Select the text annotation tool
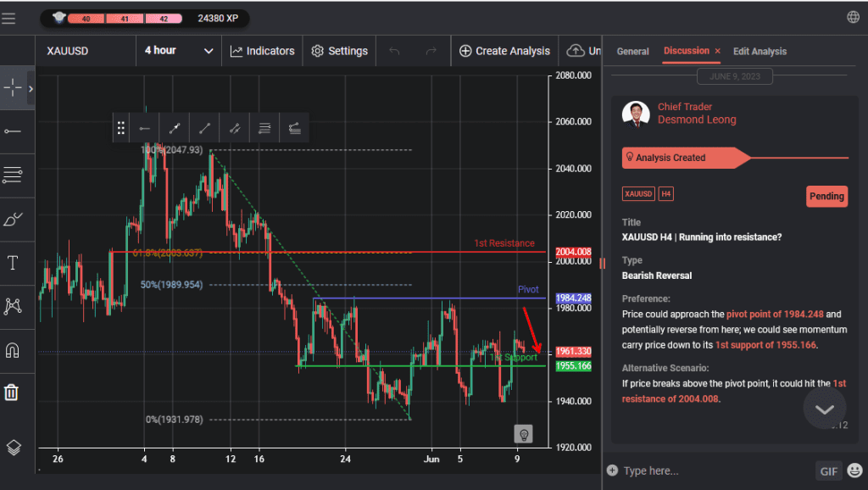The image size is (868, 490). tap(13, 263)
